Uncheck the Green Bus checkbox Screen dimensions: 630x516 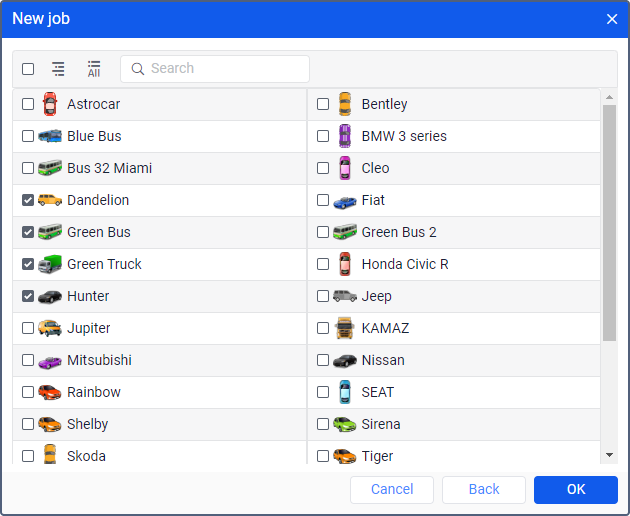pyautogui.click(x=28, y=232)
